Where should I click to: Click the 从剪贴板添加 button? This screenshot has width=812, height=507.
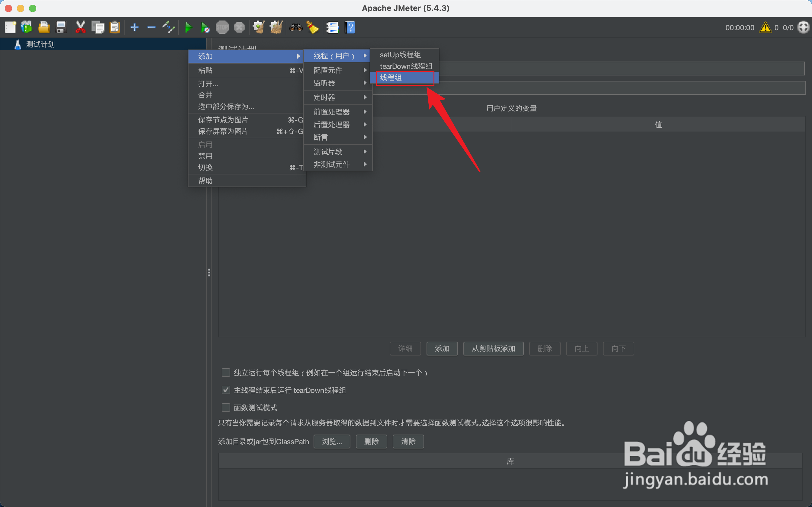tap(493, 349)
